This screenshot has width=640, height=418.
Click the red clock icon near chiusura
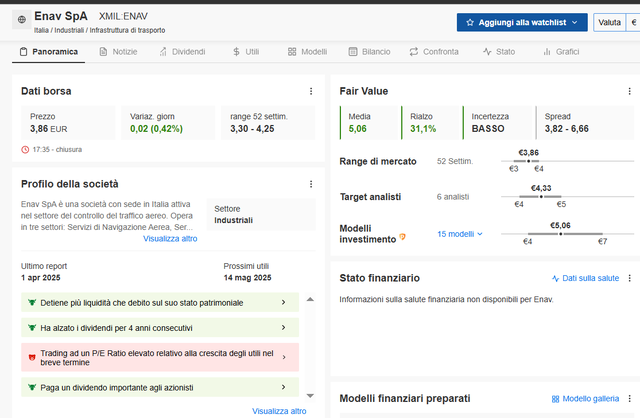[25, 150]
